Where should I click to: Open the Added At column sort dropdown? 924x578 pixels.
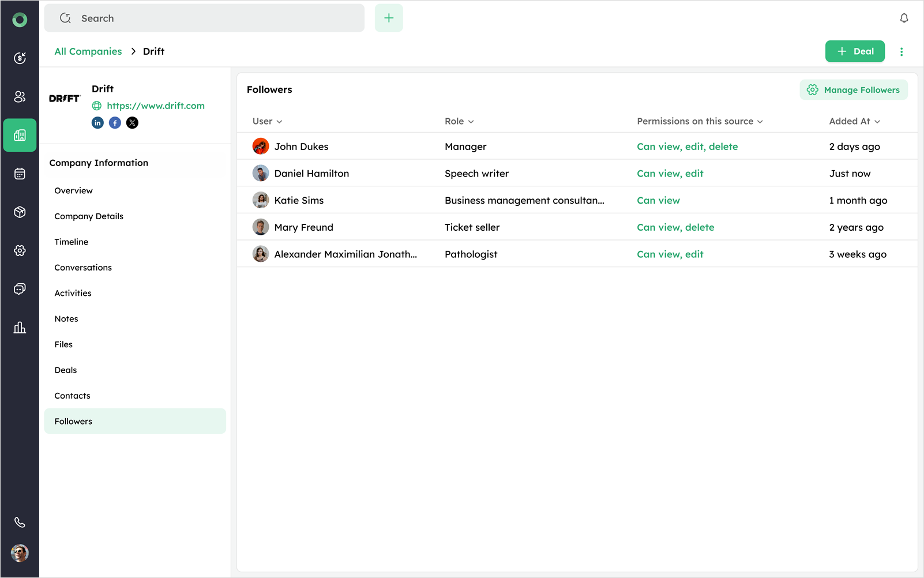(854, 122)
